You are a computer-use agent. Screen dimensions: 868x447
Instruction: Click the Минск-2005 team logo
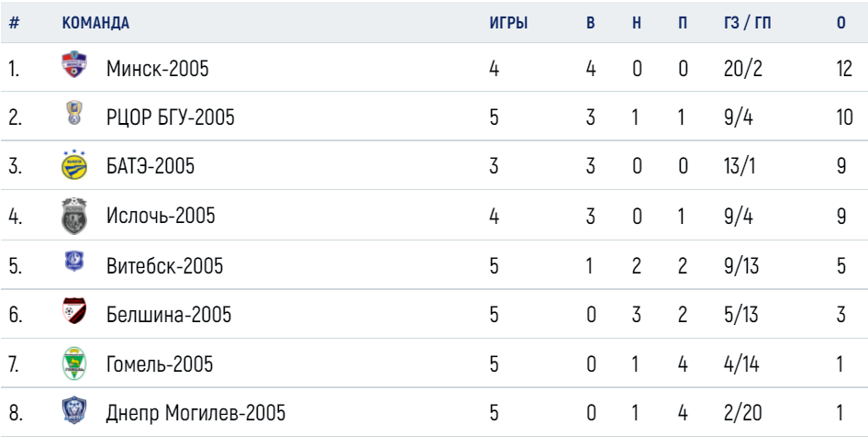pyautogui.click(x=73, y=64)
